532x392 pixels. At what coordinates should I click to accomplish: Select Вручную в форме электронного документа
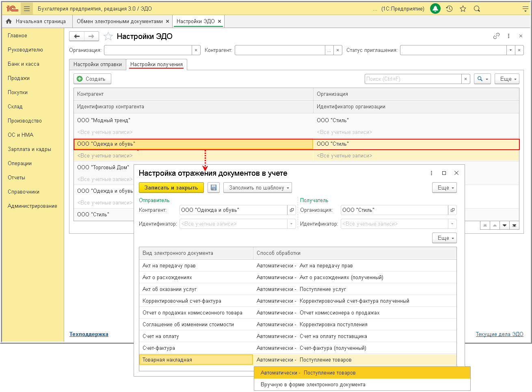tap(362, 385)
